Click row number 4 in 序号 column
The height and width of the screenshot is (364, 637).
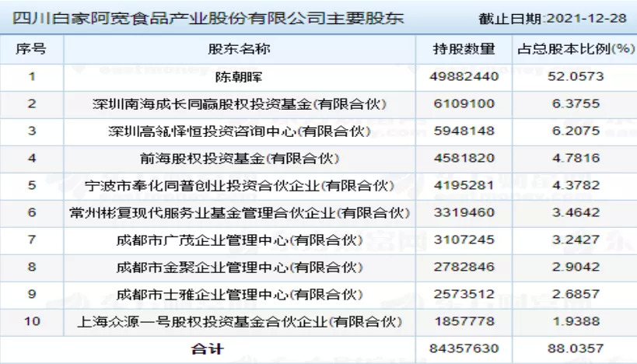(32, 158)
